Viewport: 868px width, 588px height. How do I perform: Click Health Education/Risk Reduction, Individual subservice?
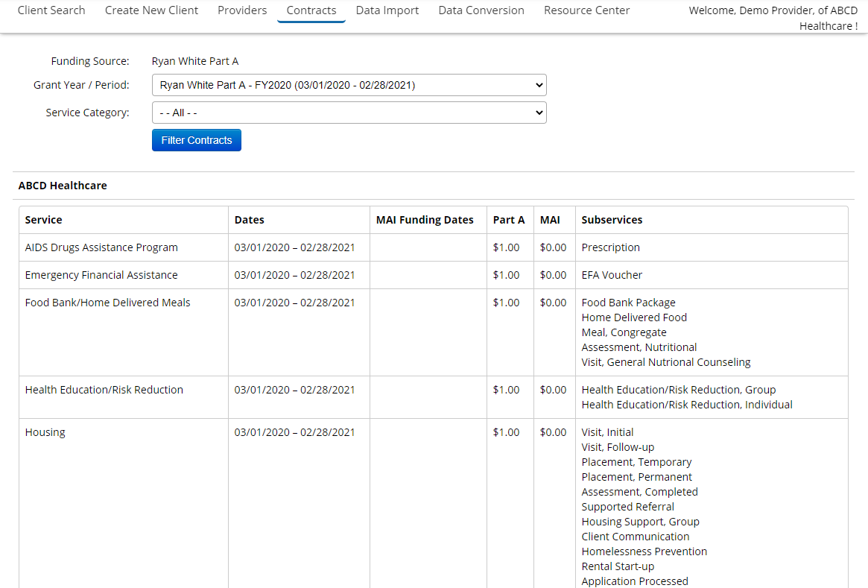point(687,405)
